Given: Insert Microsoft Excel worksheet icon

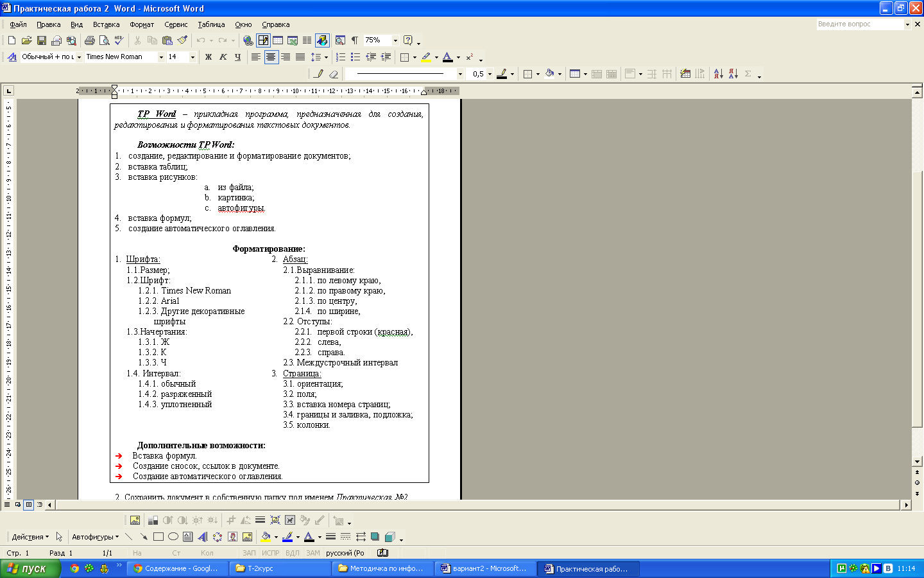Looking at the screenshot, I should (293, 40).
